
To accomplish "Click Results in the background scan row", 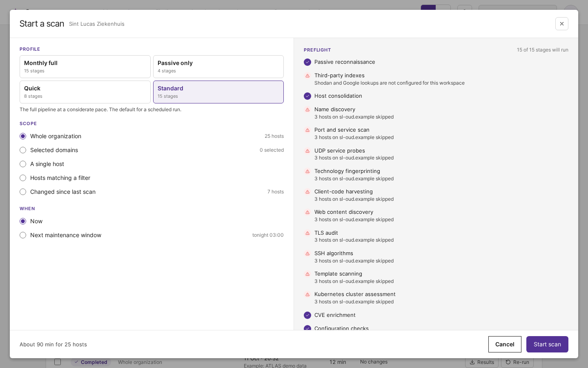I will pyautogui.click(x=482, y=362).
